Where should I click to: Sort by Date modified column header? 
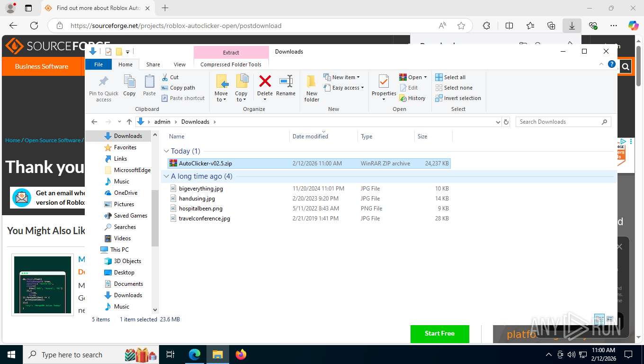(x=324, y=136)
